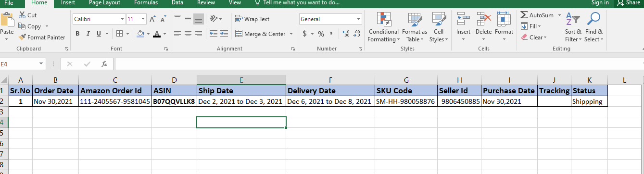
Task: Click Insert cells icon
Action: pyautogui.click(x=464, y=19)
